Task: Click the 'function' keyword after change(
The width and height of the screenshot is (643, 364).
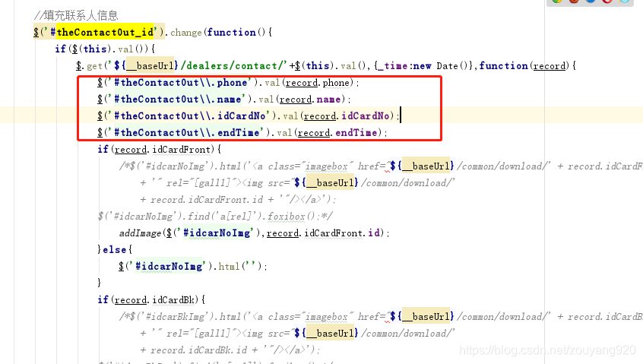Action: tap(232, 33)
